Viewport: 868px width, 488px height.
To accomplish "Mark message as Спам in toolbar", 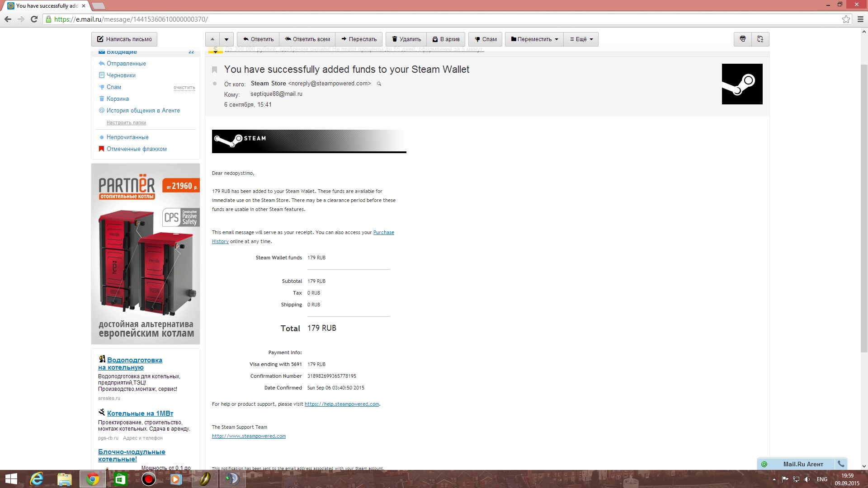I will coord(486,39).
